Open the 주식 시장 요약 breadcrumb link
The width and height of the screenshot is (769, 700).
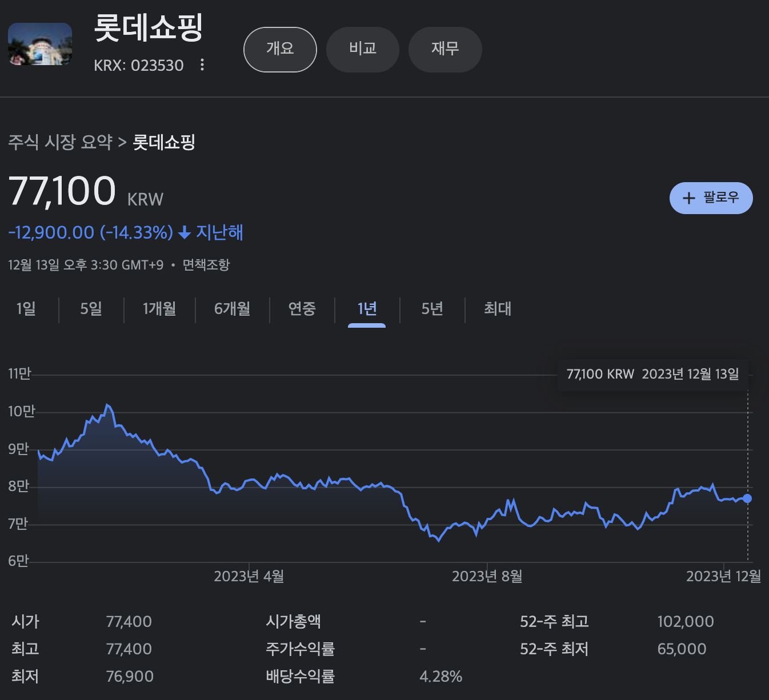coord(60,142)
